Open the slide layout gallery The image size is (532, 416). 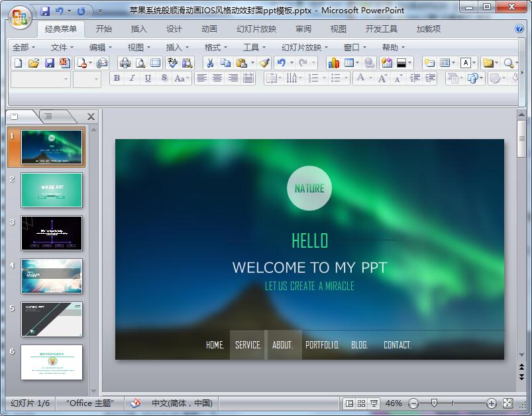pos(445,63)
